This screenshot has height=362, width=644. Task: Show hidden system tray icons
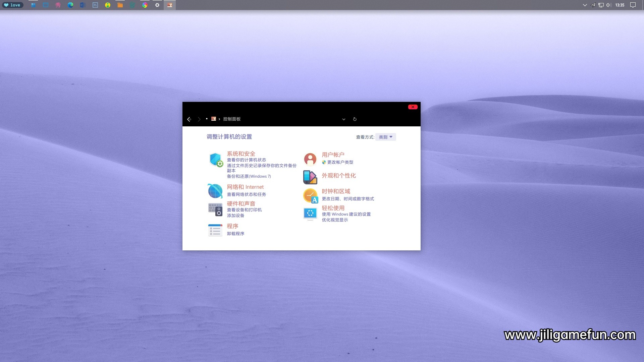(585, 5)
